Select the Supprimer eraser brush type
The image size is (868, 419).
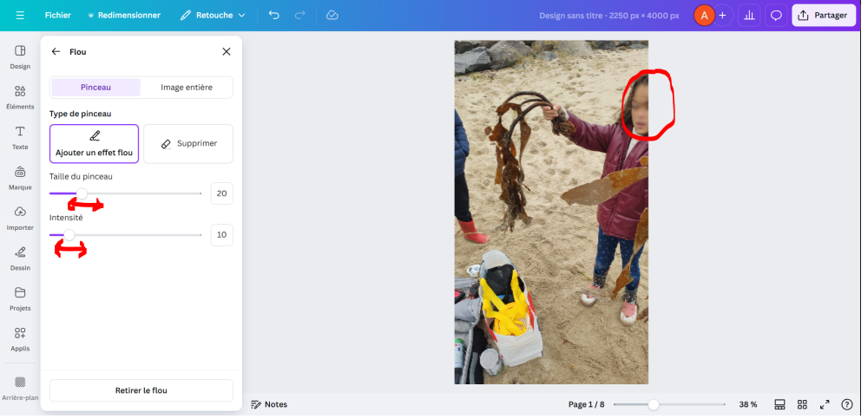[188, 143]
